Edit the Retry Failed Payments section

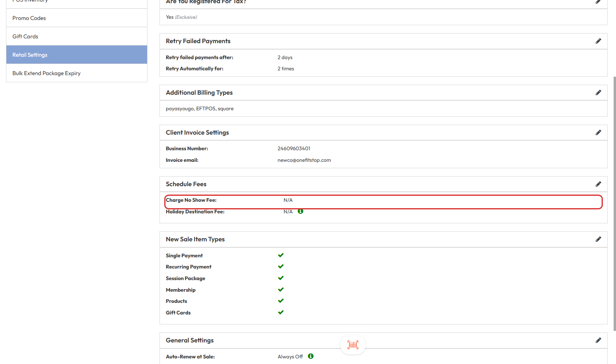coord(598,41)
